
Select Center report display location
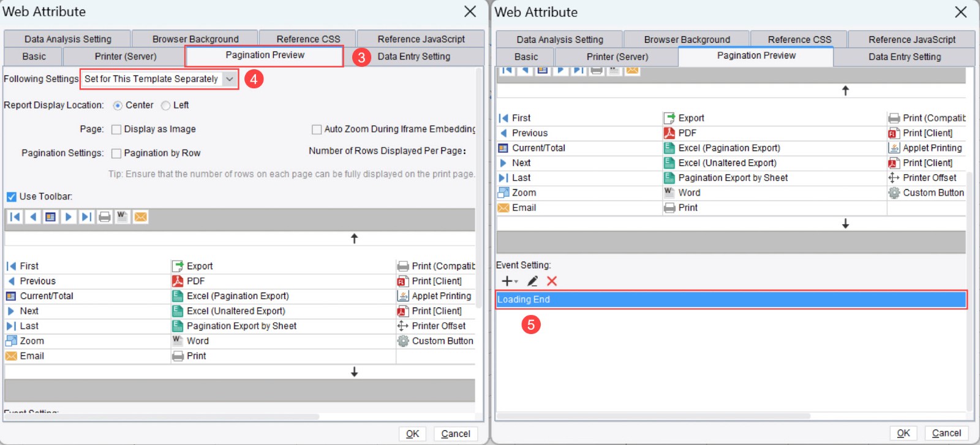click(118, 105)
